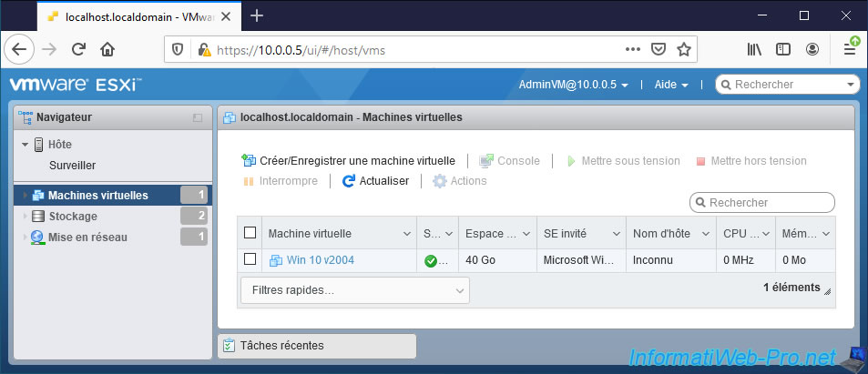The image size is (868, 374).
Task: Click the Interrompre toolbar button
Action: click(x=281, y=181)
